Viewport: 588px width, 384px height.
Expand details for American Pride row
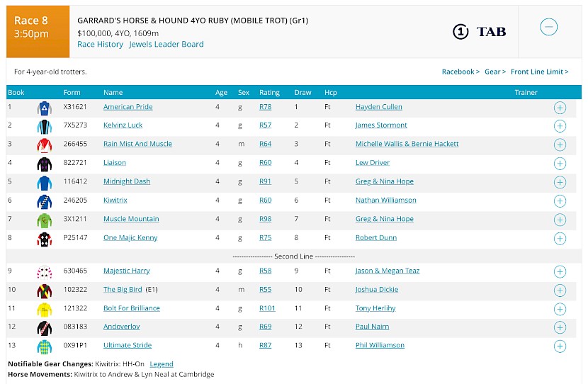(x=560, y=108)
